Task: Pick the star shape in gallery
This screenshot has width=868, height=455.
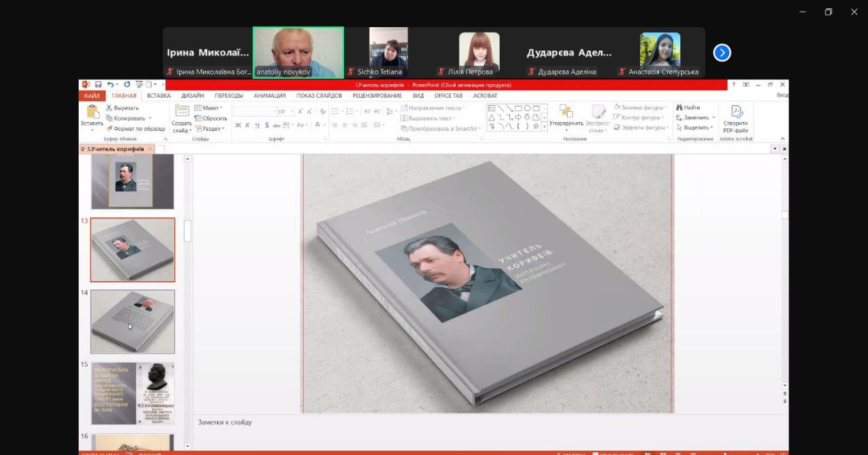Action: 536,126
